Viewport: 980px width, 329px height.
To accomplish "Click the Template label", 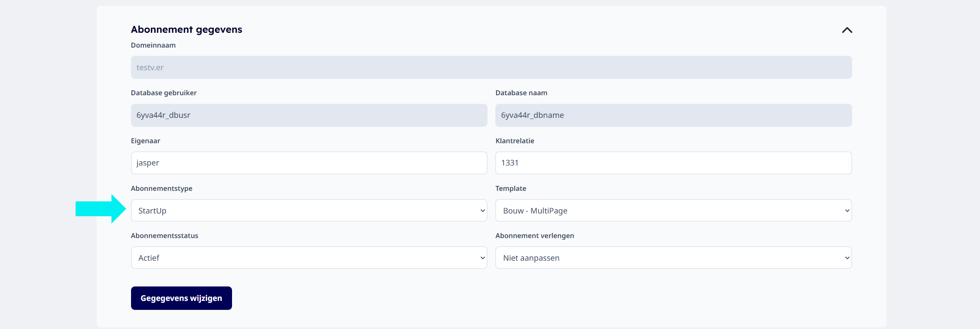I will point(511,189).
